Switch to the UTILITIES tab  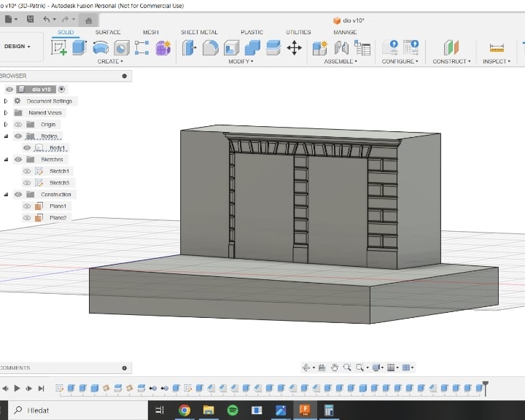(x=298, y=32)
